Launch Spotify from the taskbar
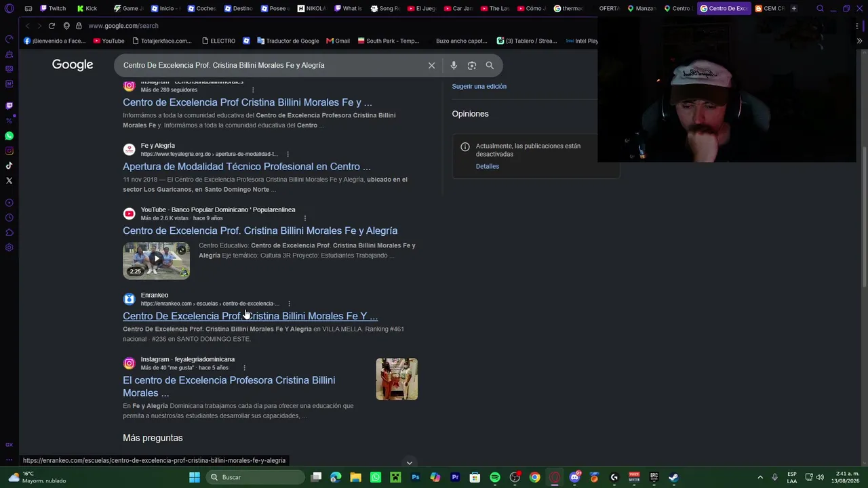 point(495,477)
